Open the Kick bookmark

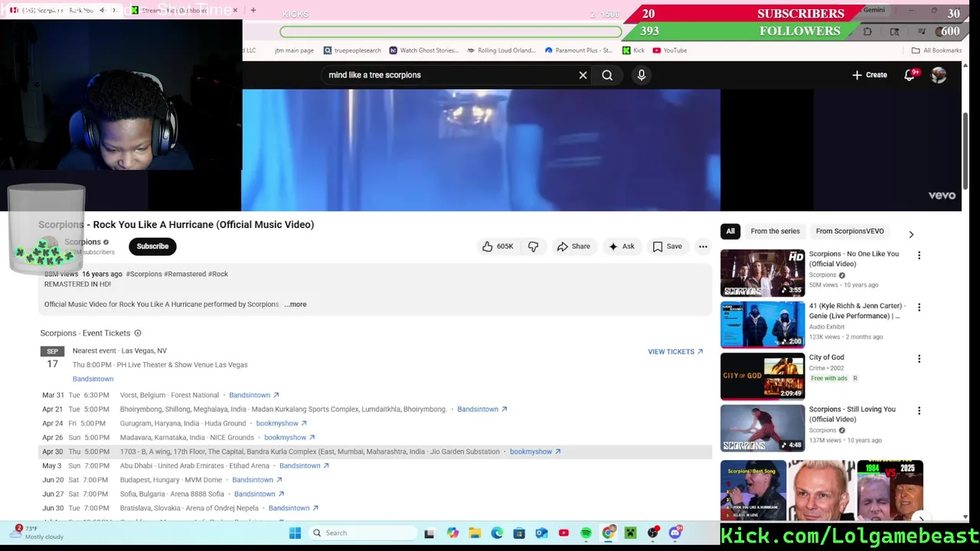[633, 51]
